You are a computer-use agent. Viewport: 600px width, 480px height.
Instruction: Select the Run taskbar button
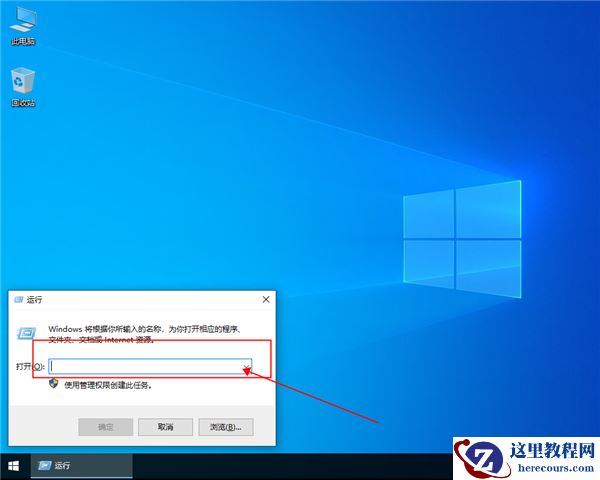click(82, 466)
